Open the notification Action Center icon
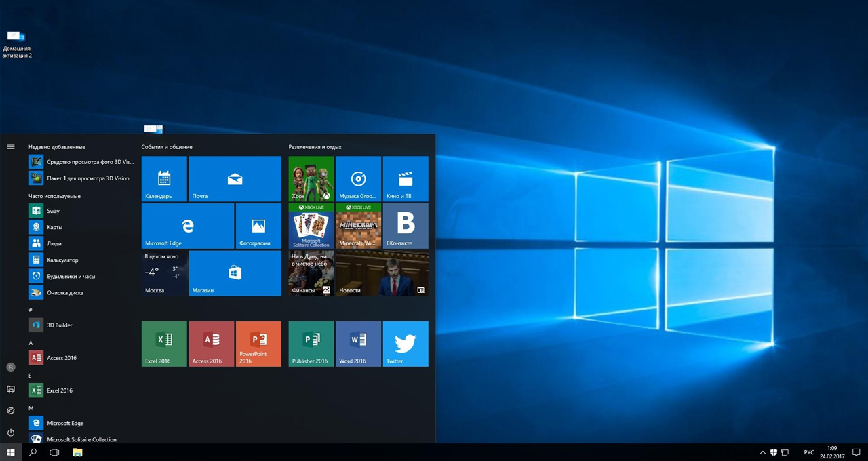This screenshot has width=868, height=461. point(857,452)
